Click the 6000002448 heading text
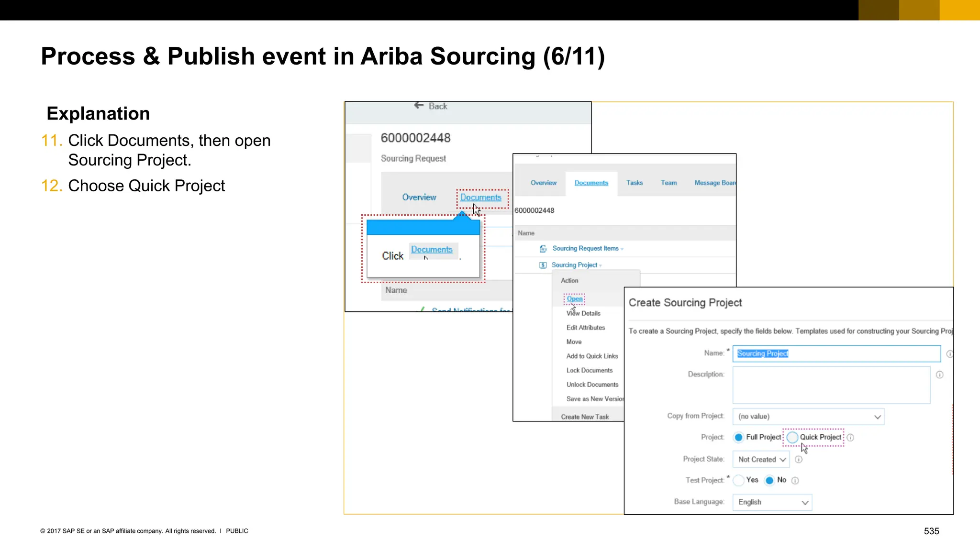This screenshot has width=980, height=551. click(415, 138)
